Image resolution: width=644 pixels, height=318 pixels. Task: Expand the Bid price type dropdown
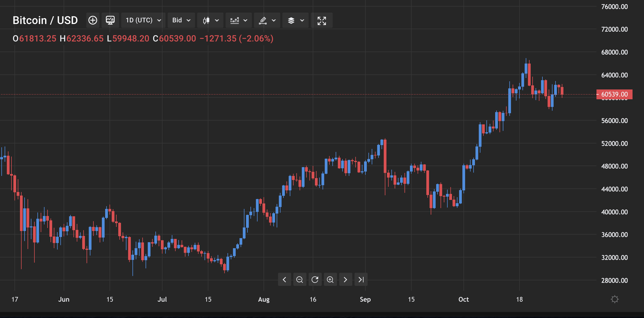point(181,20)
